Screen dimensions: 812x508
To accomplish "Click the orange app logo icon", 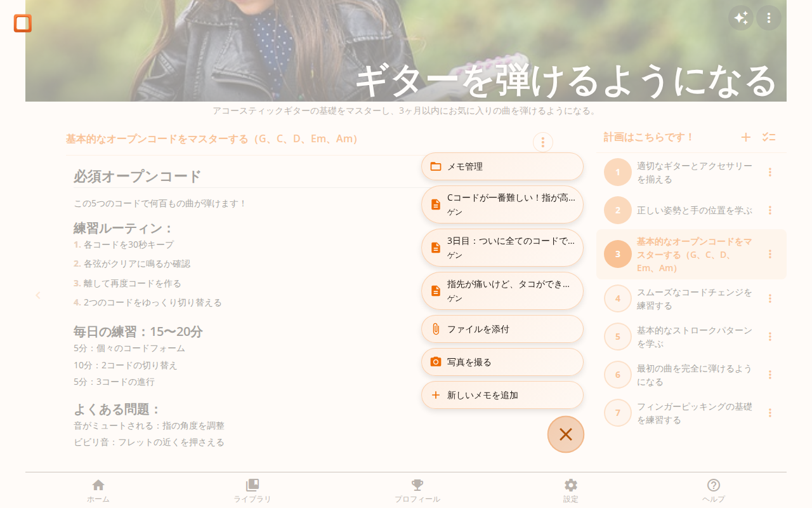I will click(x=23, y=23).
